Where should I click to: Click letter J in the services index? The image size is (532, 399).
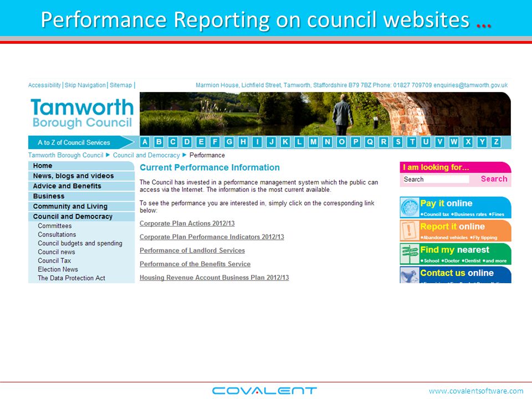(x=272, y=142)
